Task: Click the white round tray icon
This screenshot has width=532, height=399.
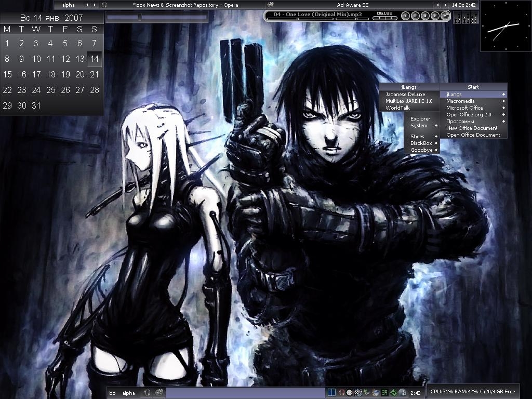Action: tap(350, 393)
